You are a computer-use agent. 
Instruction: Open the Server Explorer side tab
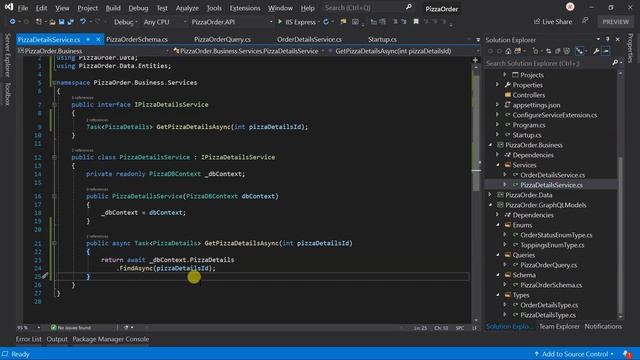(7, 56)
